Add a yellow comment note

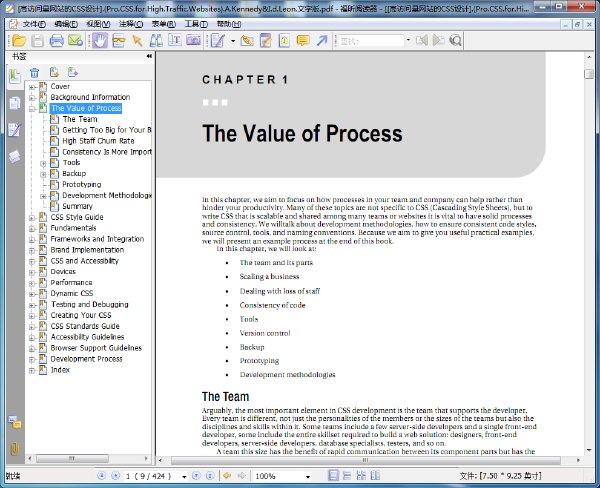[303, 40]
